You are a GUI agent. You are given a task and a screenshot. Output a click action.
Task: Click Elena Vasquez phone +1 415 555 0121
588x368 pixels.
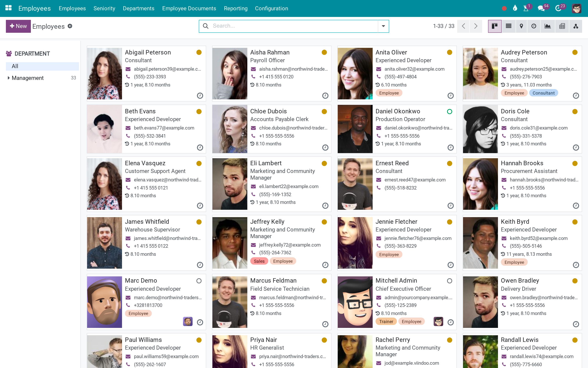click(151, 188)
